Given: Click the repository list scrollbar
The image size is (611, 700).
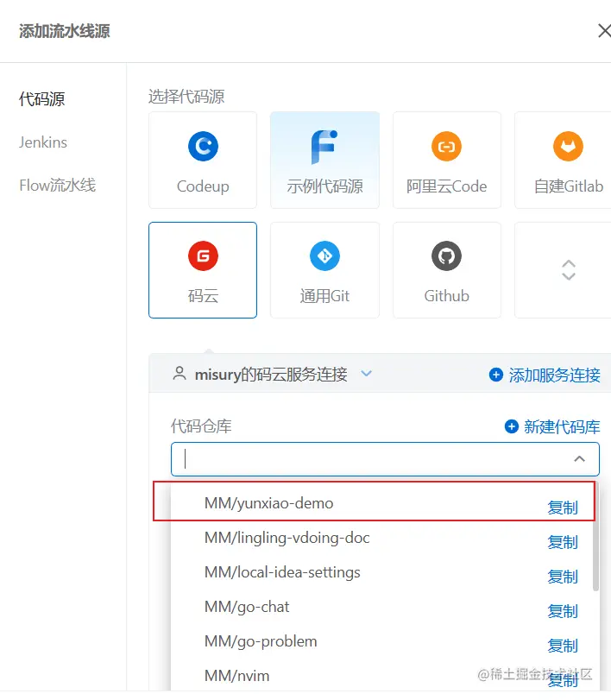Looking at the screenshot, I should [595, 538].
